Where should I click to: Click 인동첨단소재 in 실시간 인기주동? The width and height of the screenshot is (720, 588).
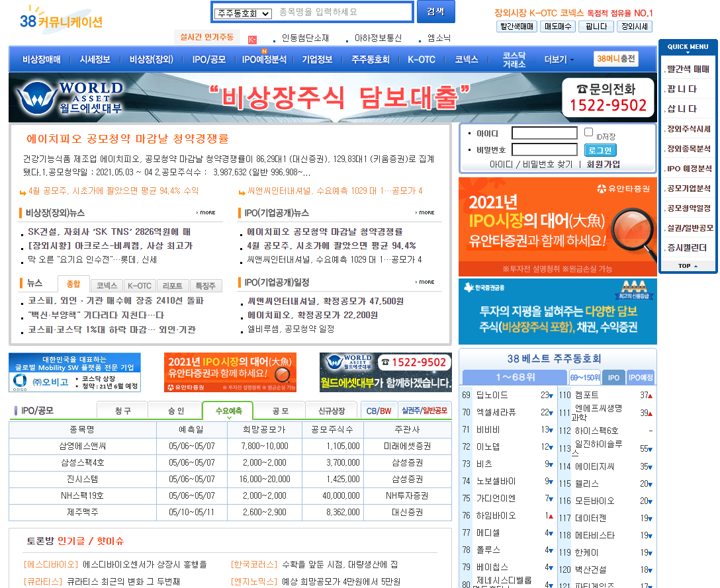[x=305, y=38]
